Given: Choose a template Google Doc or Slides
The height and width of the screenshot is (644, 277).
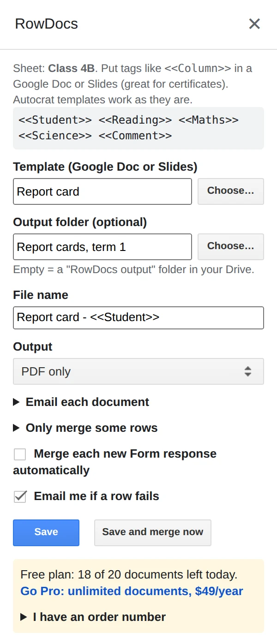Looking at the screenshot, I should (231, 191).
